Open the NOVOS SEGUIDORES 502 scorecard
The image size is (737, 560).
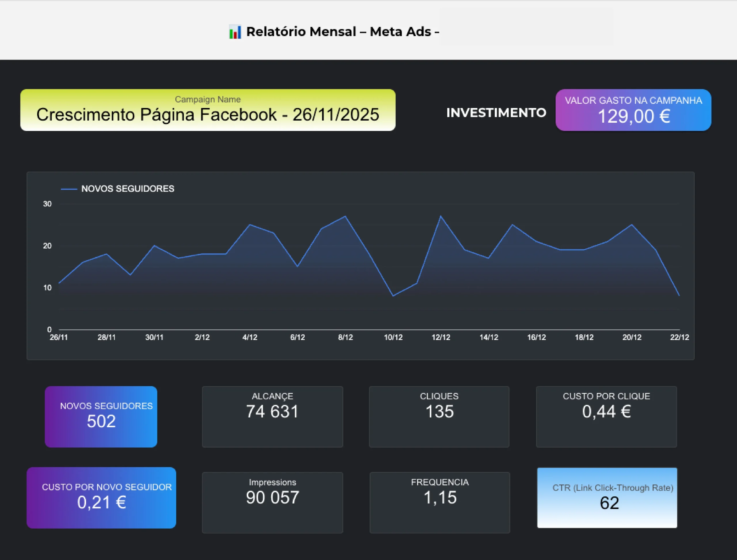pyautogui.click(x=101, y=417)
